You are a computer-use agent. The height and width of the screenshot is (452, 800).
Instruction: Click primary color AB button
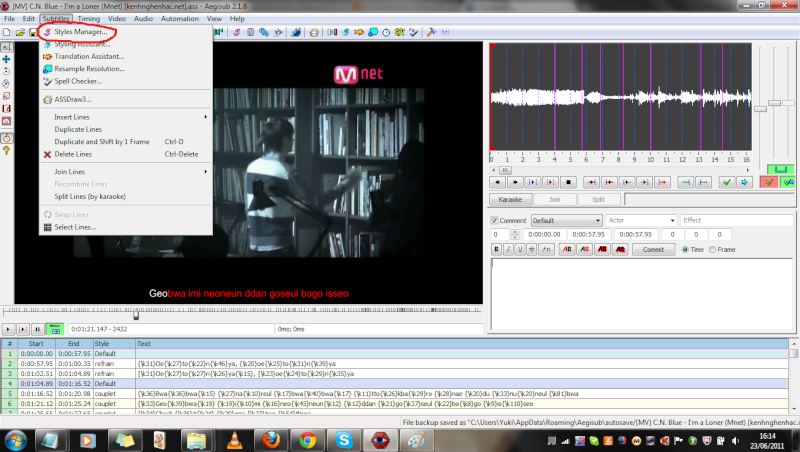point(567,249)
